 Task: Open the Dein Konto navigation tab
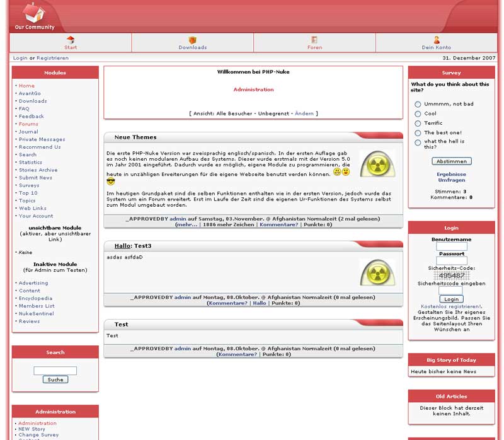(x=437, y=43)
